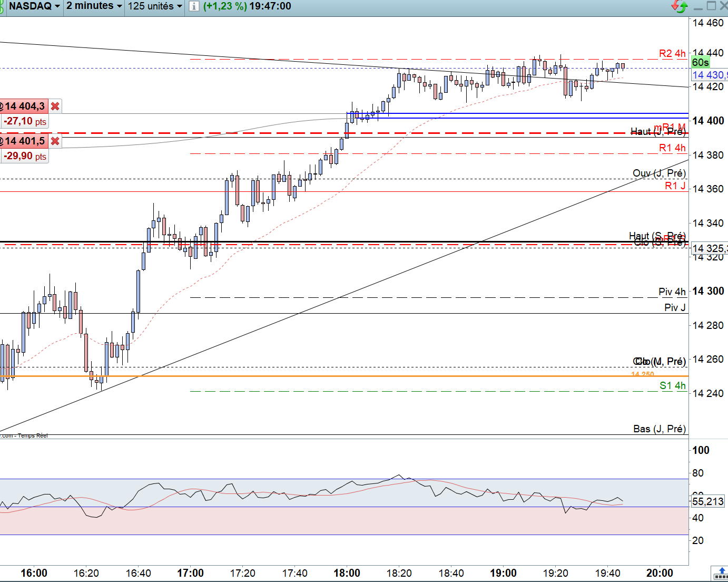Click 100 on the RSI scale
Image resolution: width=728 pixels, height=582 pixels.
(701, 450)
